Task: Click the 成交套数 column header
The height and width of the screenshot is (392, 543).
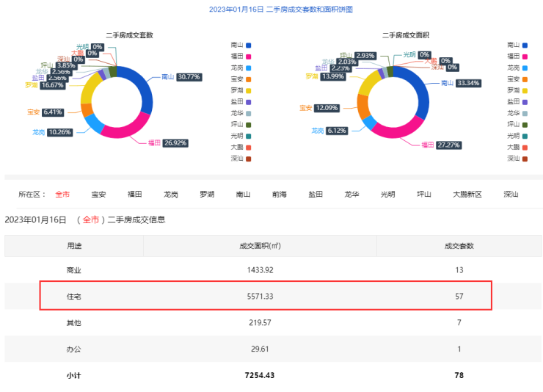Action: [x=459, y=246]
